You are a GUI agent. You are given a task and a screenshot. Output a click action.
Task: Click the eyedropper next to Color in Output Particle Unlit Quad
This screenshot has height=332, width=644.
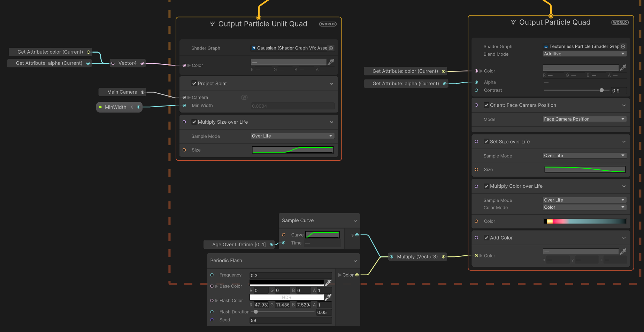(331, 62)
